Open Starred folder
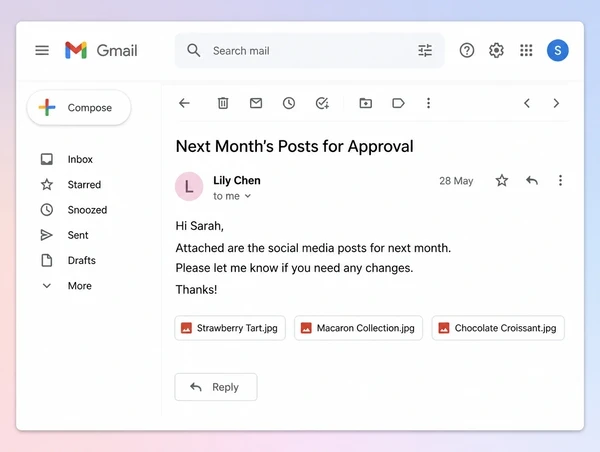 pyautogui.click(x=71, y=184)
